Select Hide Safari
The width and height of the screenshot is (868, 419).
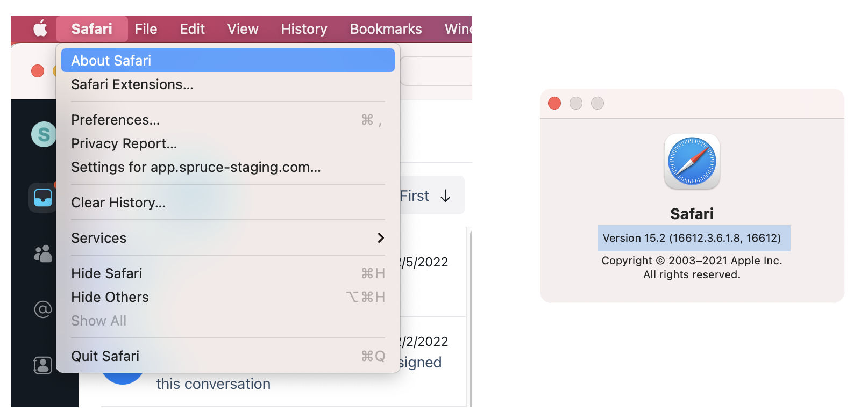point(228,273)
